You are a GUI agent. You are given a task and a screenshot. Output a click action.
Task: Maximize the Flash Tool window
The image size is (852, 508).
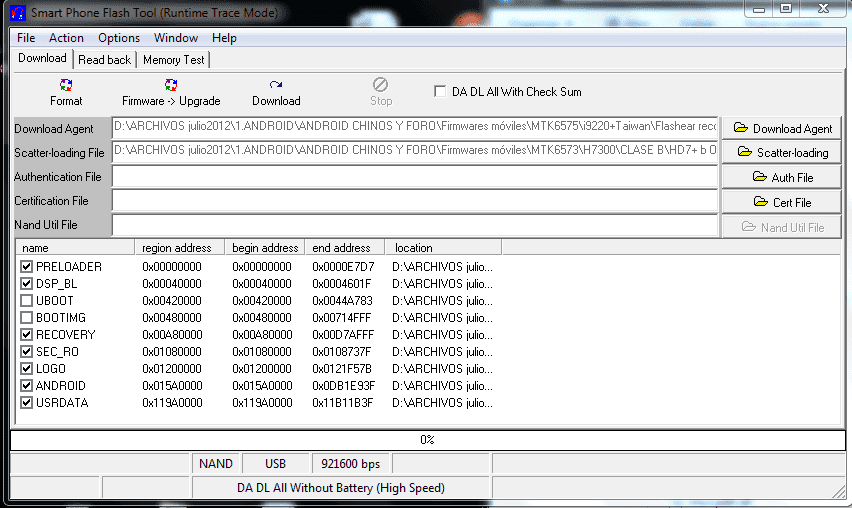(x=786, y=9)
